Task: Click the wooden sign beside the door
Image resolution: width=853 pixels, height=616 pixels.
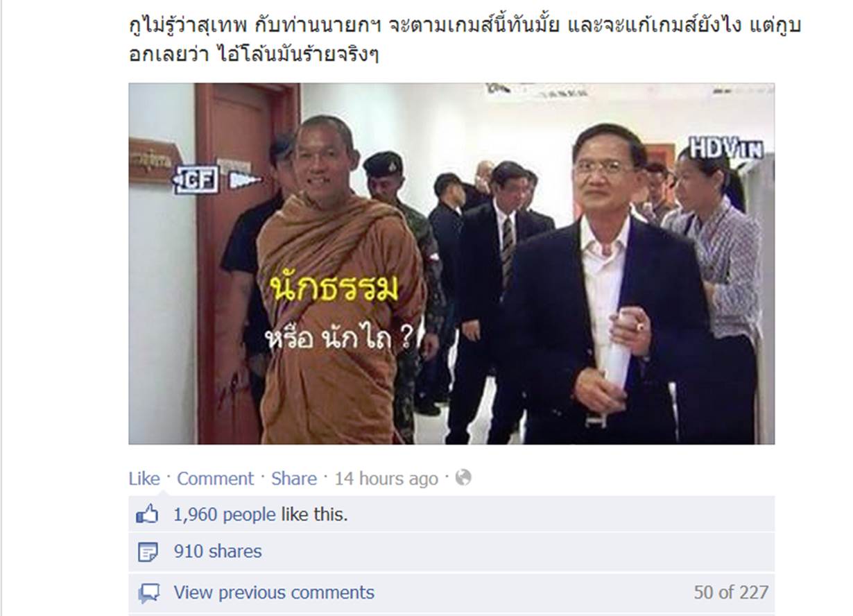Action: 154,162
